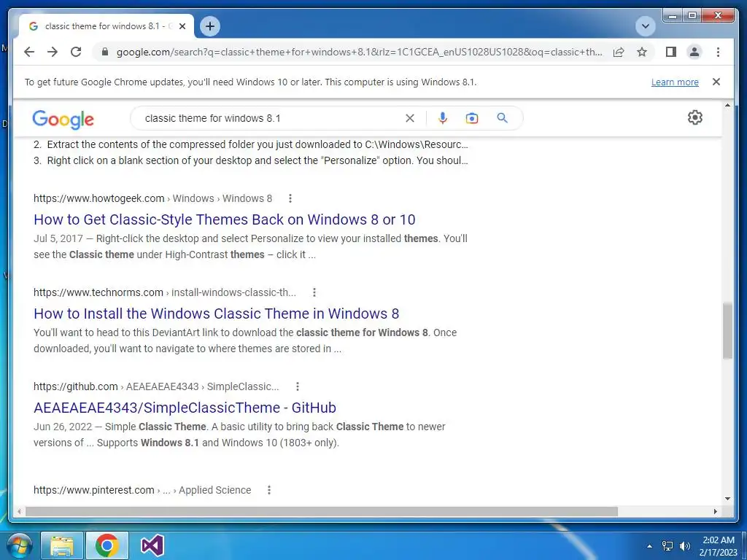Maximize the Chrome window

(692, 16)
